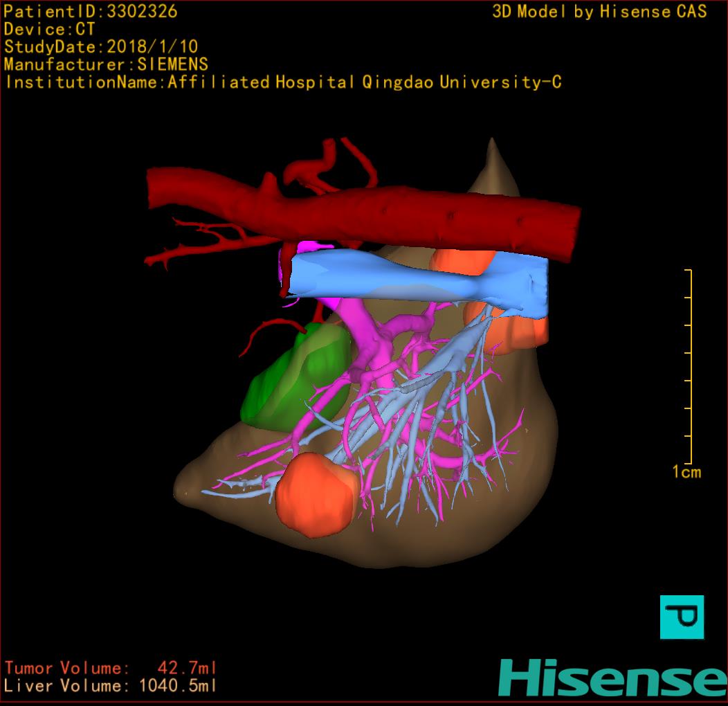Click the PatientID:3302326 label
The height and width of the screenshot is (706, 728).
(90, 11)
